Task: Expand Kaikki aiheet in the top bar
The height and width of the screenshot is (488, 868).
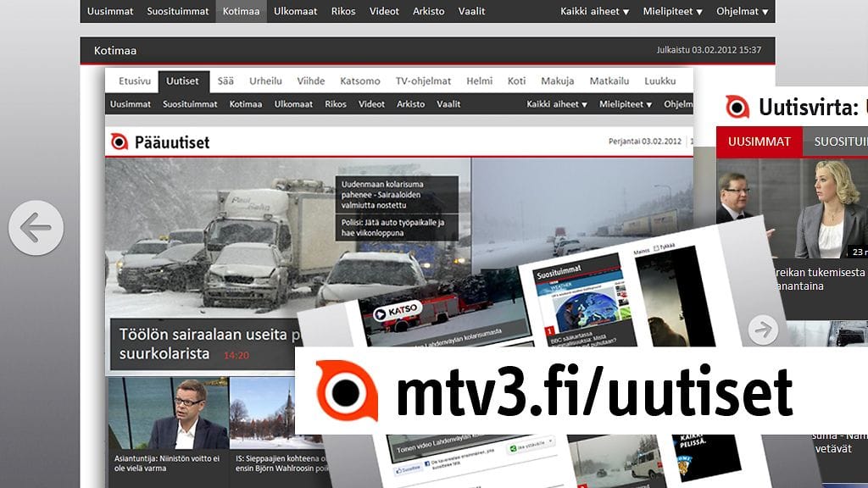Action: coord(594,11)
